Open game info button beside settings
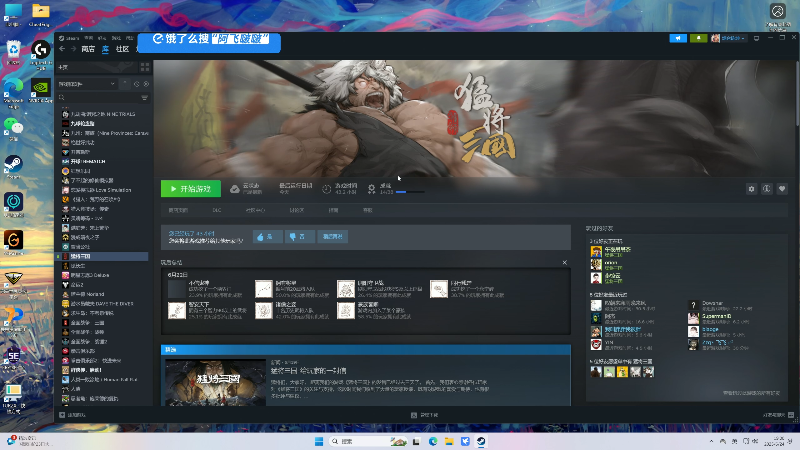The width and height of the screenshot is (800, 450). click(767, 189)
